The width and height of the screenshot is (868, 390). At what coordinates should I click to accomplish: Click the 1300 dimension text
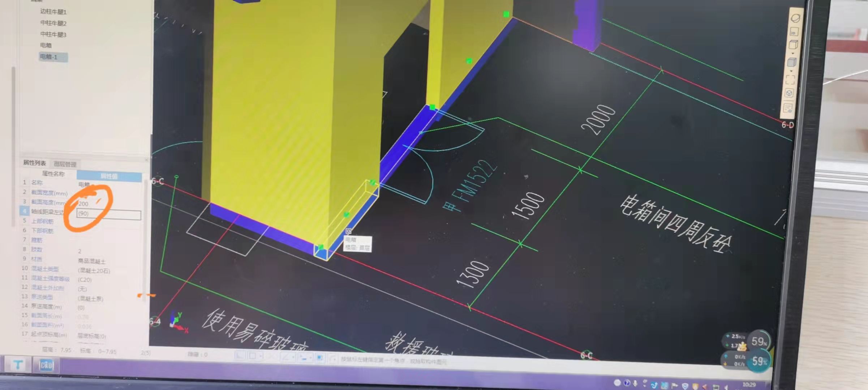point(473,274)
